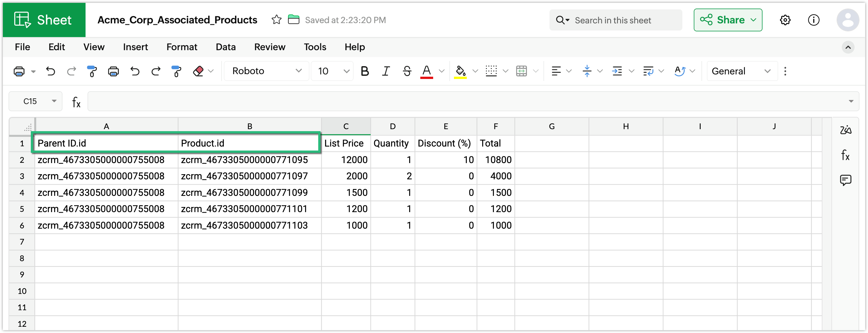
Task: Click the vertical align icon
Action: [x=587, y=71]
